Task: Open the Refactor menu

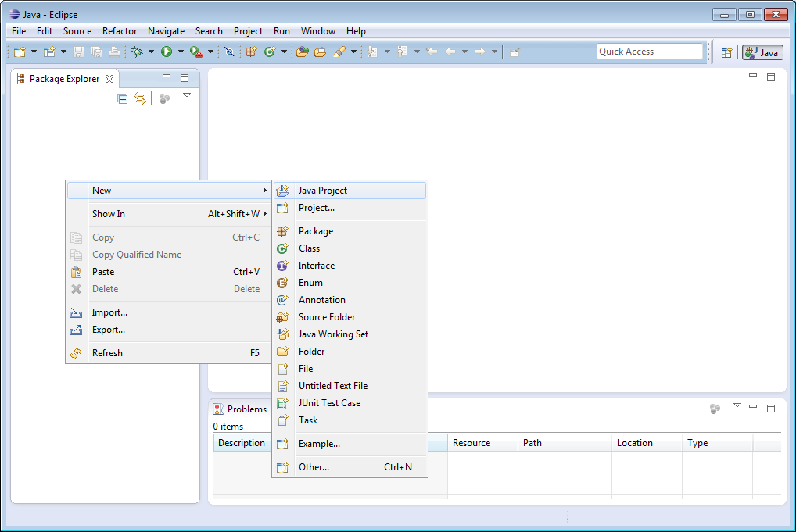Action: coord(120,31)
